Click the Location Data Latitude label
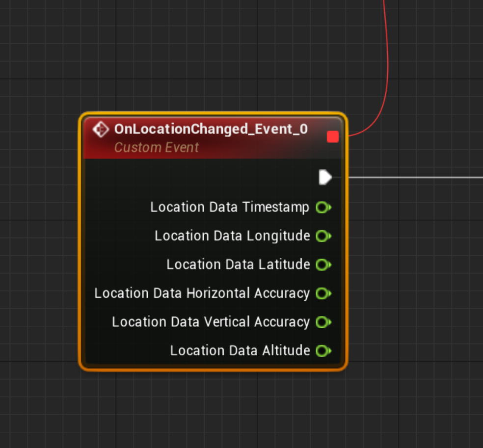 [x=238, y=264]
